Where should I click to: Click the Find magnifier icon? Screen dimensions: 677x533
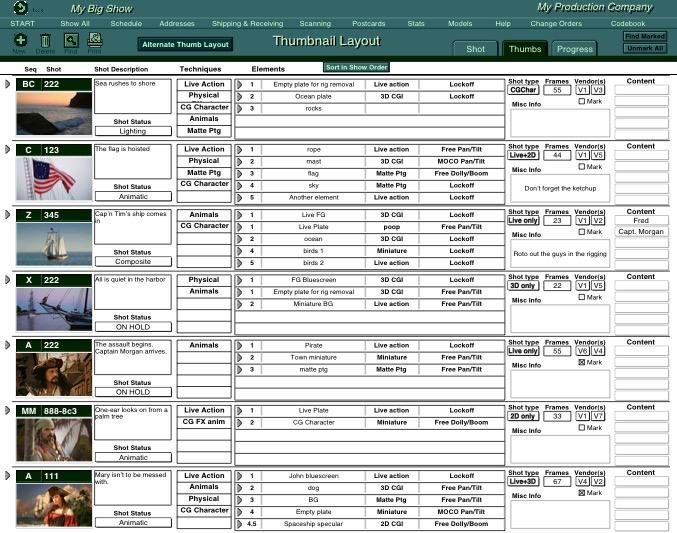click(x=71, y=40)
